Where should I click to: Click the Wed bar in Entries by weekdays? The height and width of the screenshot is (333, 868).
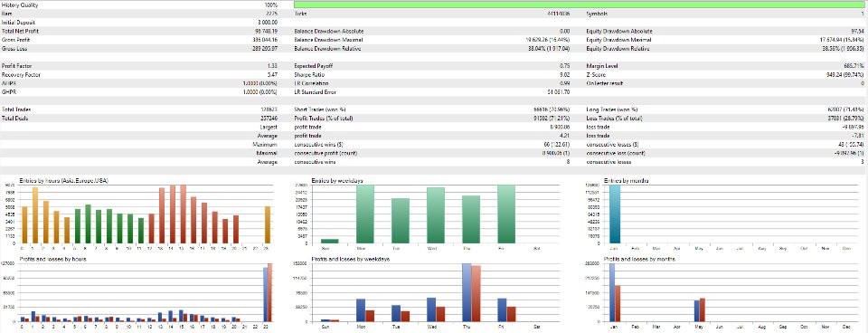point(436,215)
